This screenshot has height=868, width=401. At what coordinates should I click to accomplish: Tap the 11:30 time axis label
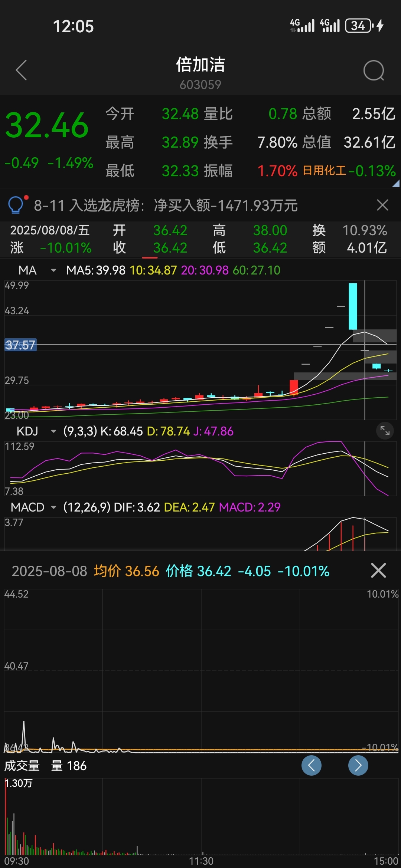click(x=201, y=861)
